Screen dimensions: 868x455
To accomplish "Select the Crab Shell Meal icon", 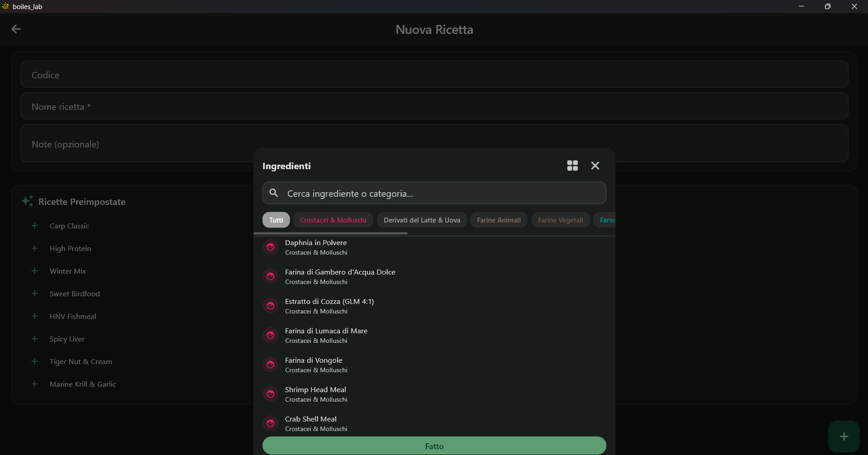I will (271, 423).
